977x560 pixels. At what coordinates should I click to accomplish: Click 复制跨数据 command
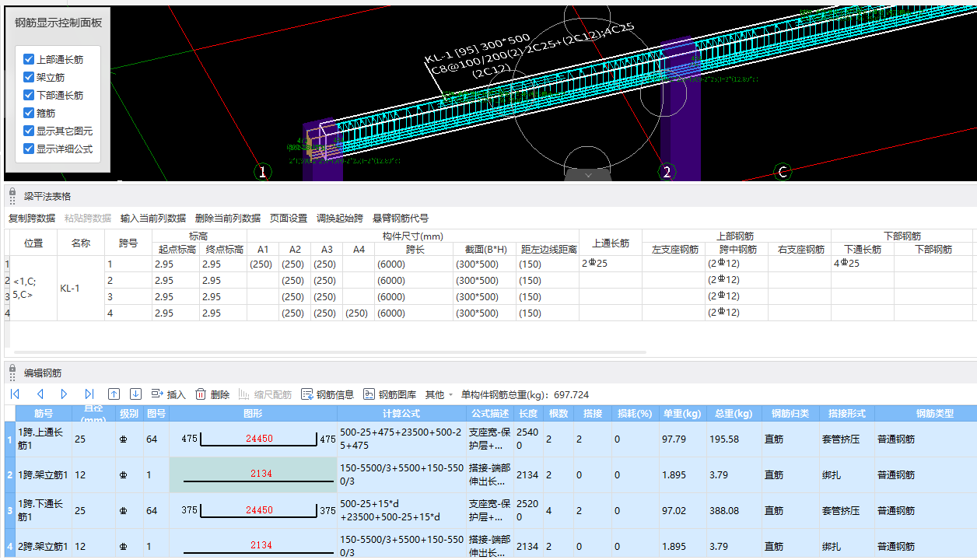coord(32,219)
